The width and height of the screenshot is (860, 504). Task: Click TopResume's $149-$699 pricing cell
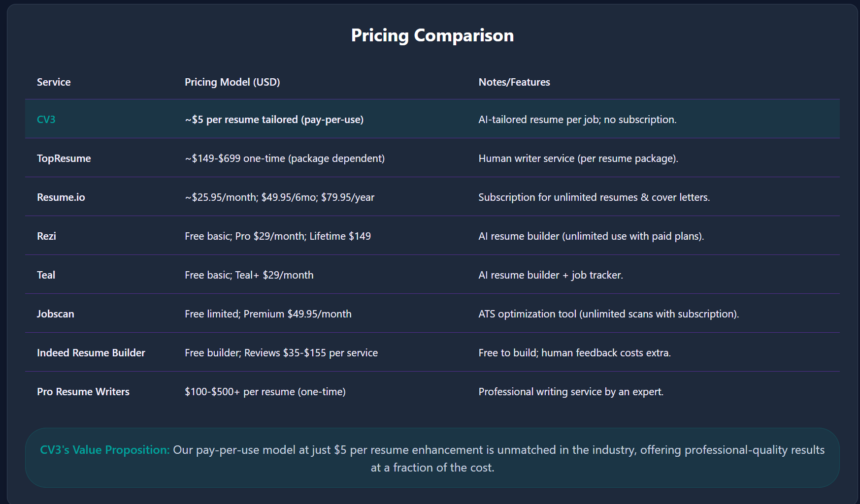click(285, 158)
